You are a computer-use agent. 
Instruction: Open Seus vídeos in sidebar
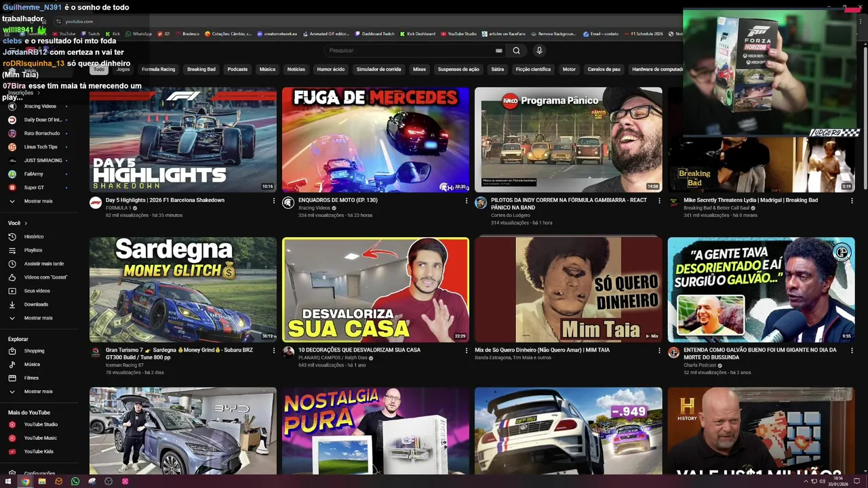37,291
